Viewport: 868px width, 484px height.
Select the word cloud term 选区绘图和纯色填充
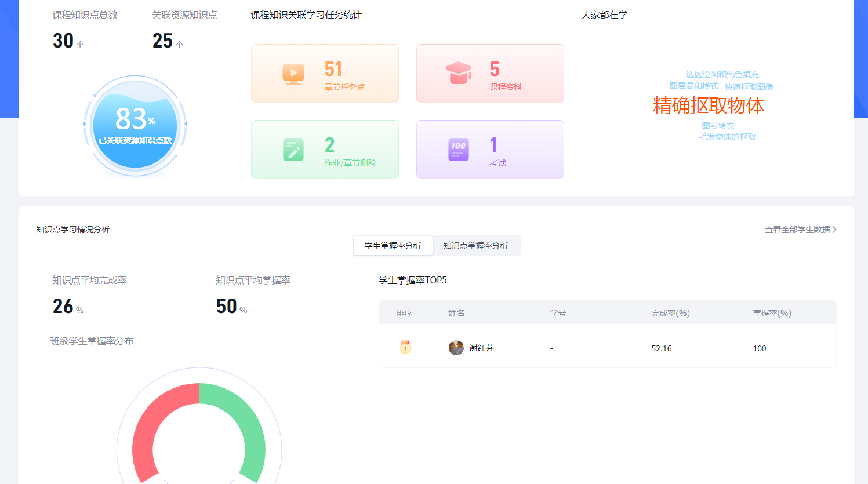(722, 74)
